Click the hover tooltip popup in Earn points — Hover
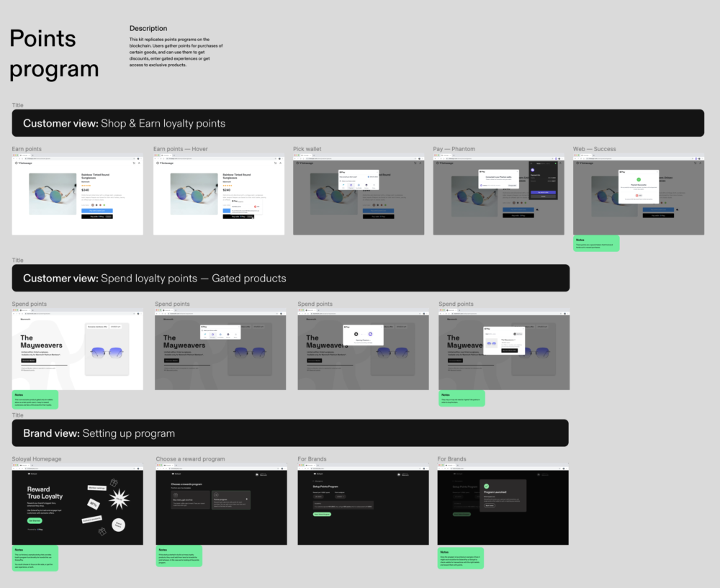This screenshot has height=588, width=720. (x=246, y=207)
